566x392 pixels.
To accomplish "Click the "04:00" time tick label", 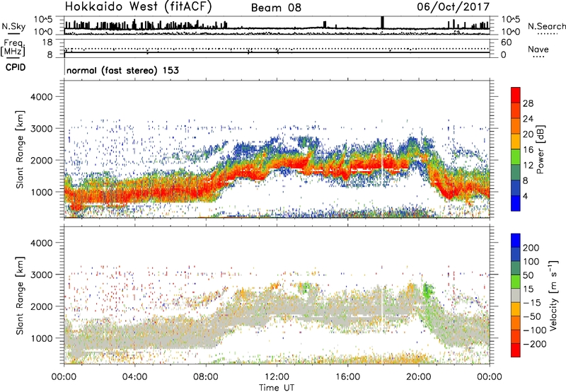I will pyautogui.click(x=134, y=377).
